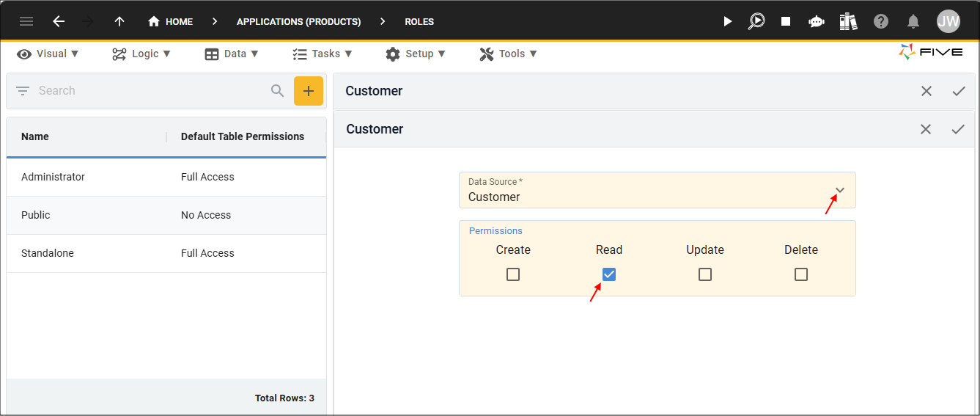Click the Search roles input field

150,91
